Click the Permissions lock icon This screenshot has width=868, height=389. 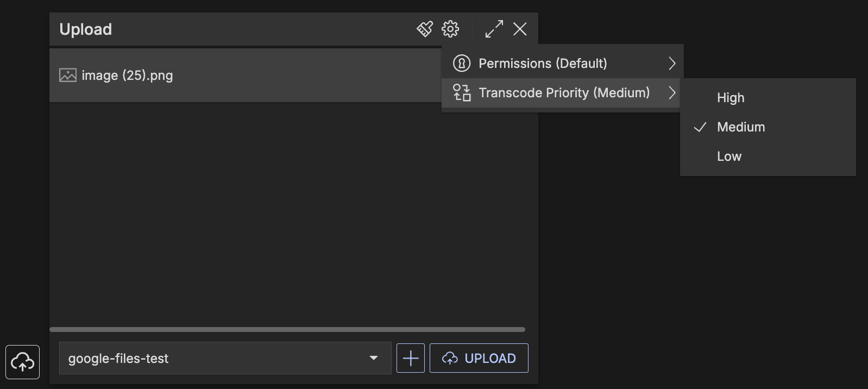click(x=462, y=64)
